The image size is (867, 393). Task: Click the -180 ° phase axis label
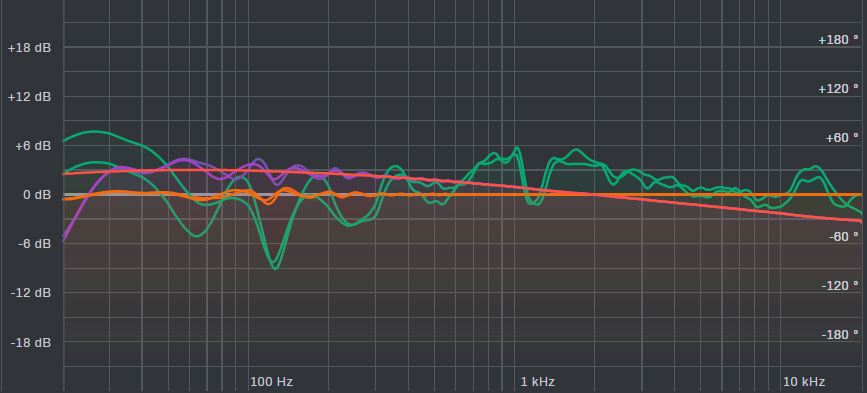[x=840, y=335]
